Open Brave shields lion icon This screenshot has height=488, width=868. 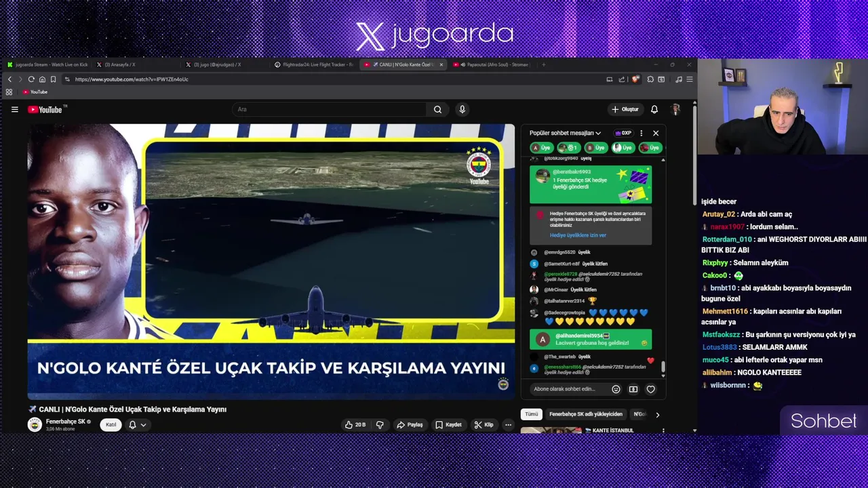click(635, 79)
